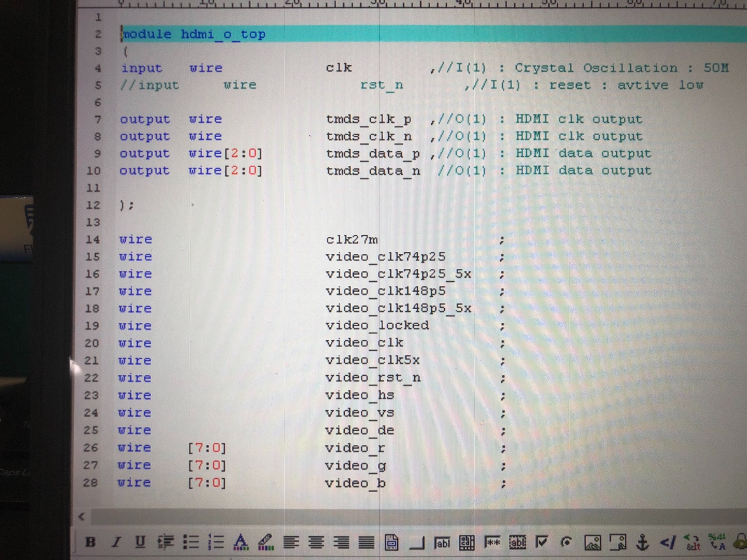This screenshot has height=560, width=747.
Task: Click the indent text icon
Action: [166, 542]
